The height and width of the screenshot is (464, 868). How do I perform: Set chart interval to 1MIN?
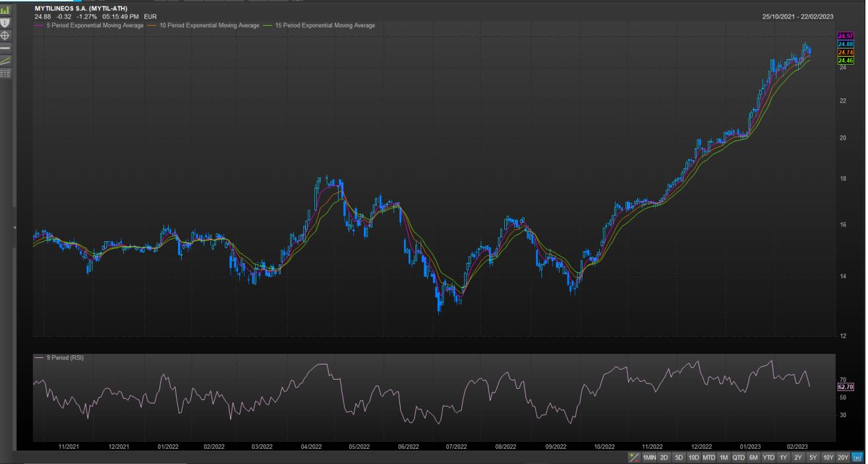[x=650, y=457]
